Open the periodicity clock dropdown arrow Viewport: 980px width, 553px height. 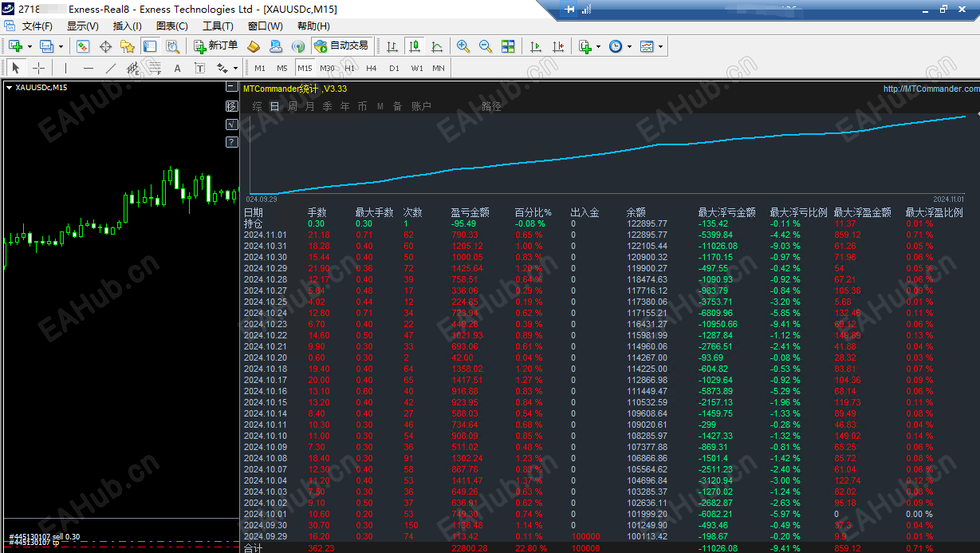click(x=629, y=46)
